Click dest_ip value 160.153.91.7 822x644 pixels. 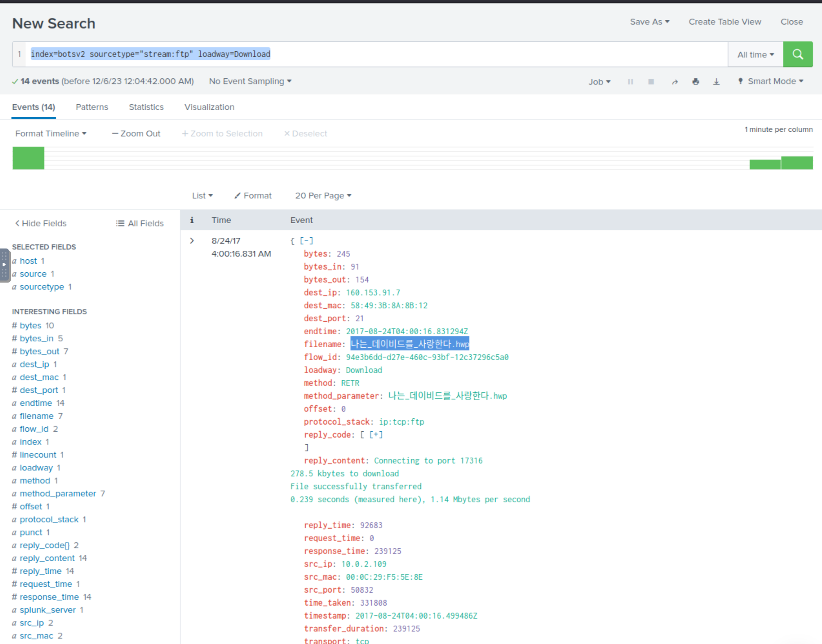coord(373,292)
